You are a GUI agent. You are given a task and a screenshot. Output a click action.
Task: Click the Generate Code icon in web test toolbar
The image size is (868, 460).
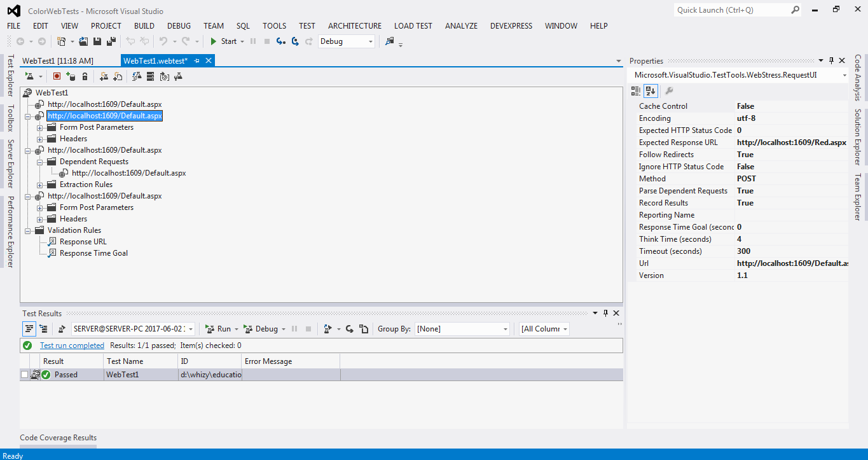click(137, 76)
